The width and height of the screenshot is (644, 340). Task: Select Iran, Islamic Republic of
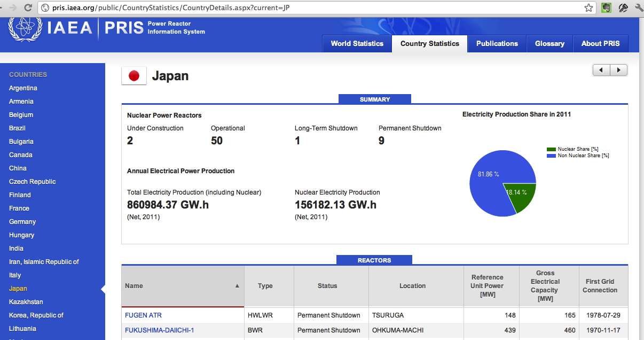coord(44,262)
